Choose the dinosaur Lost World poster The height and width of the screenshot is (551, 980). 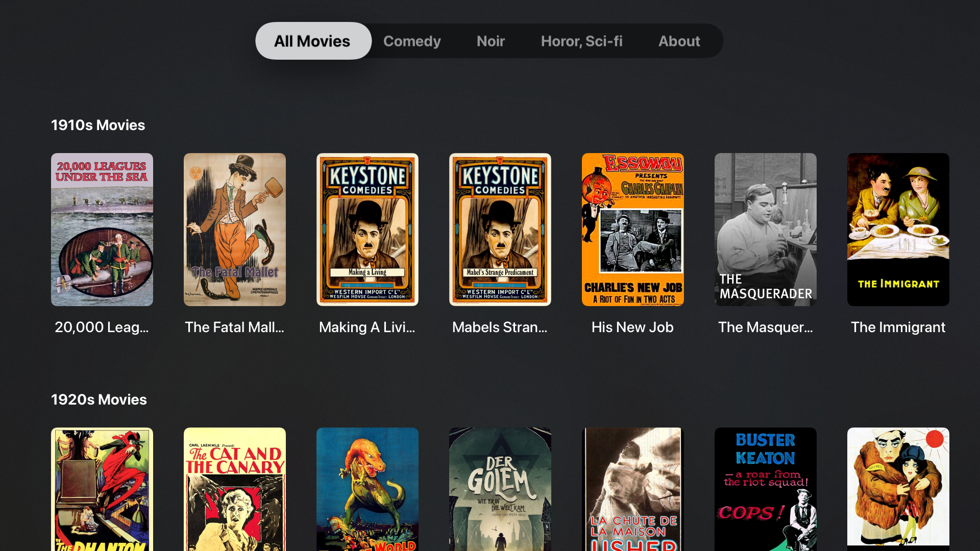[x=367, y=489]
